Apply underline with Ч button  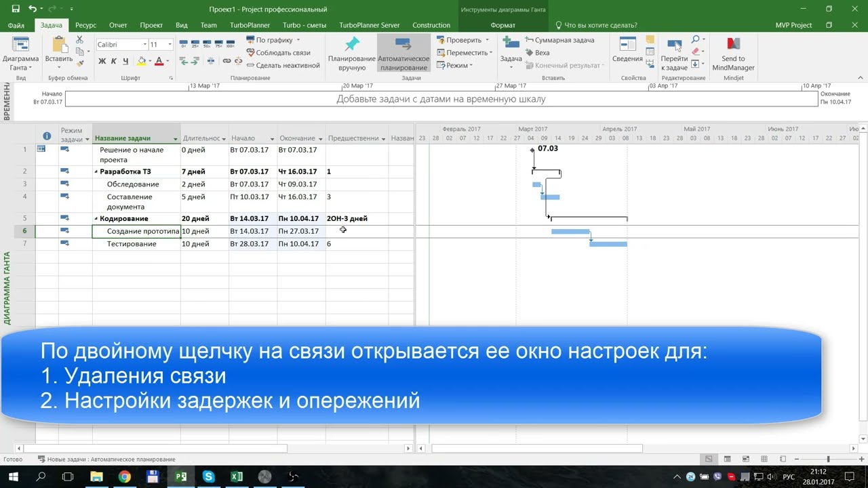click(x=125, y=61)
